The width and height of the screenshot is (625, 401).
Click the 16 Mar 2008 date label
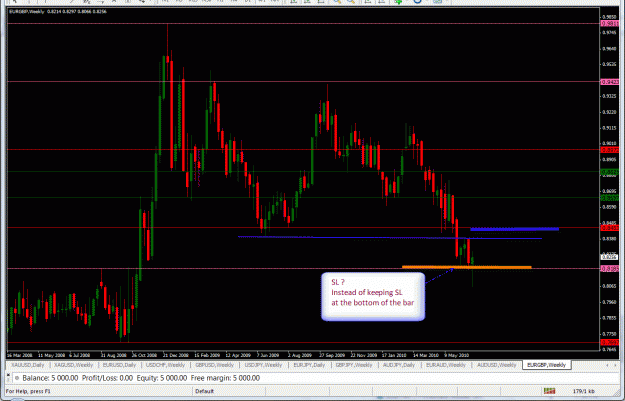coord(20,355)
